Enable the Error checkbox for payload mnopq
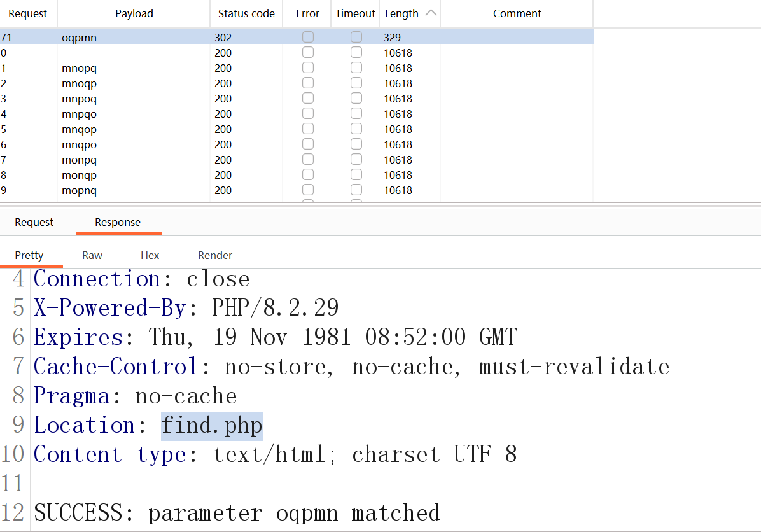This screenshot has height=532, width=761. [x=308, y=68]
